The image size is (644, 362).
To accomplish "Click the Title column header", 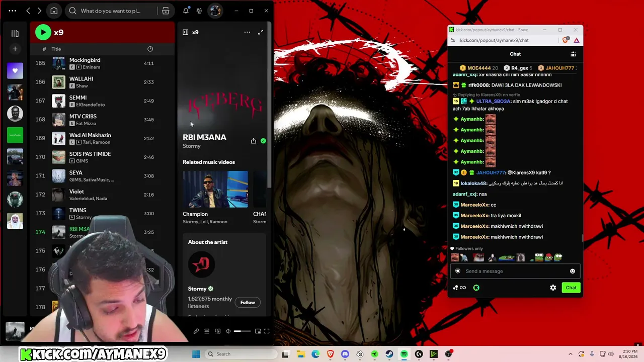I will pyautogui.click(x=56, y=49).
